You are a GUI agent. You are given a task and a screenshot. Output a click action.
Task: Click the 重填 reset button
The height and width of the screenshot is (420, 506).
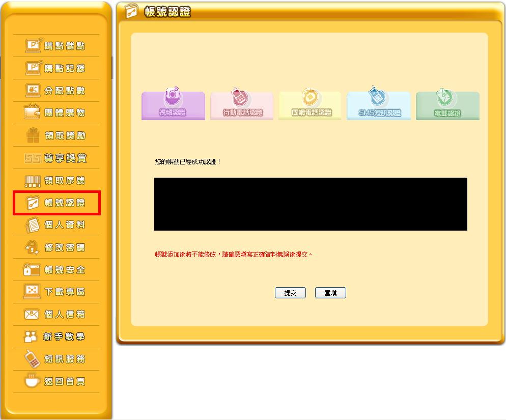click(330, 293)
